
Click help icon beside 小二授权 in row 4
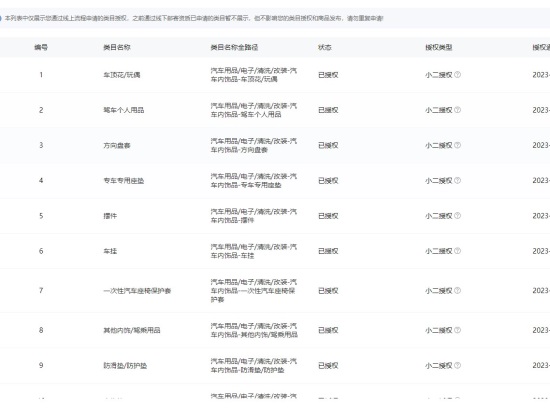point(457,180)
